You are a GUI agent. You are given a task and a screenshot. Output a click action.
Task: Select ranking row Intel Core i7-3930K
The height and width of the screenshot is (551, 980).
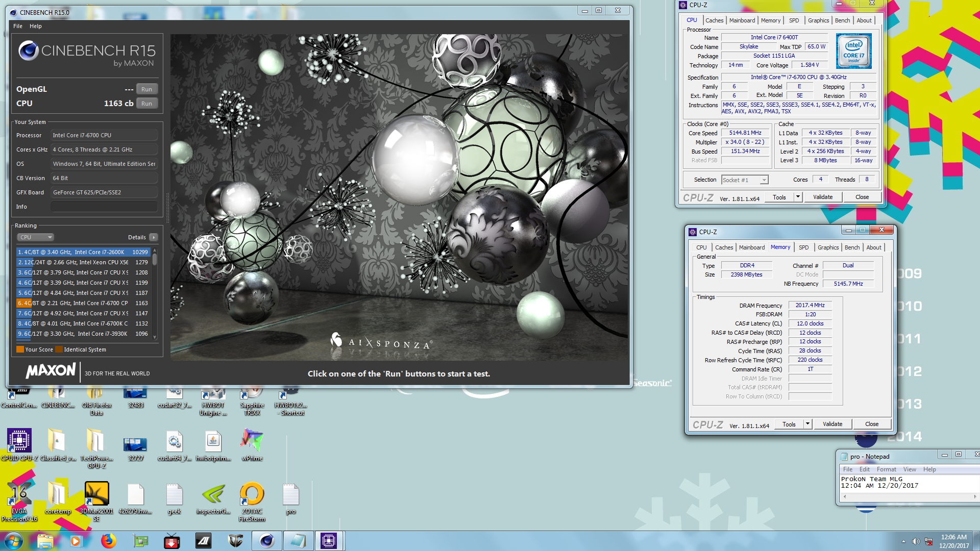click(x=83, y=334)
